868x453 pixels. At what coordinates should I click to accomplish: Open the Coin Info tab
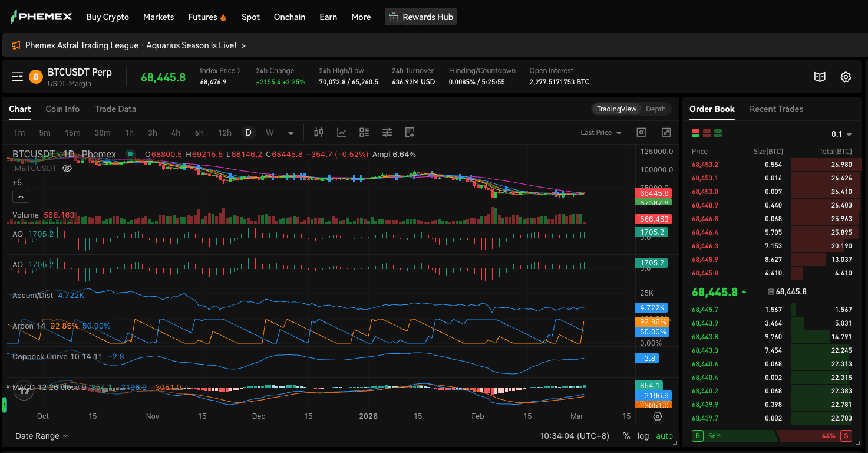62,109
